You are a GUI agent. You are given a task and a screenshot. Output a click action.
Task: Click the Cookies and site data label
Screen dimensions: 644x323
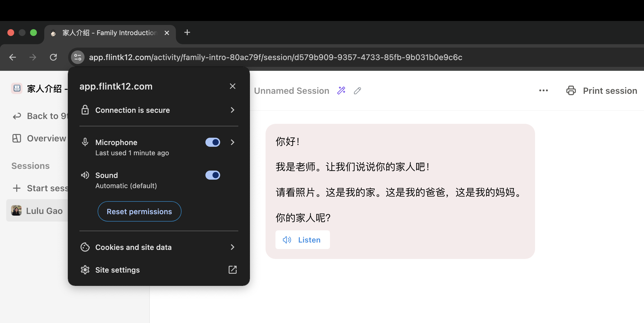tap(133, 247)
